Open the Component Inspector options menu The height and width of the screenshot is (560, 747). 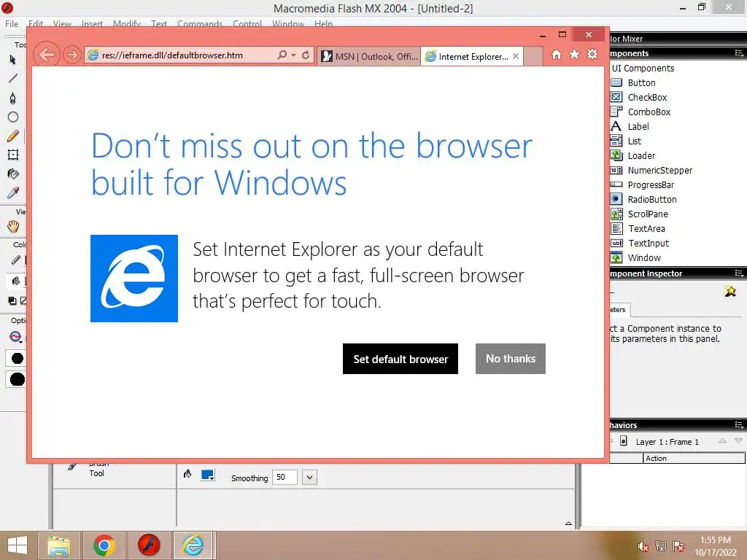[x=739, y=273]
